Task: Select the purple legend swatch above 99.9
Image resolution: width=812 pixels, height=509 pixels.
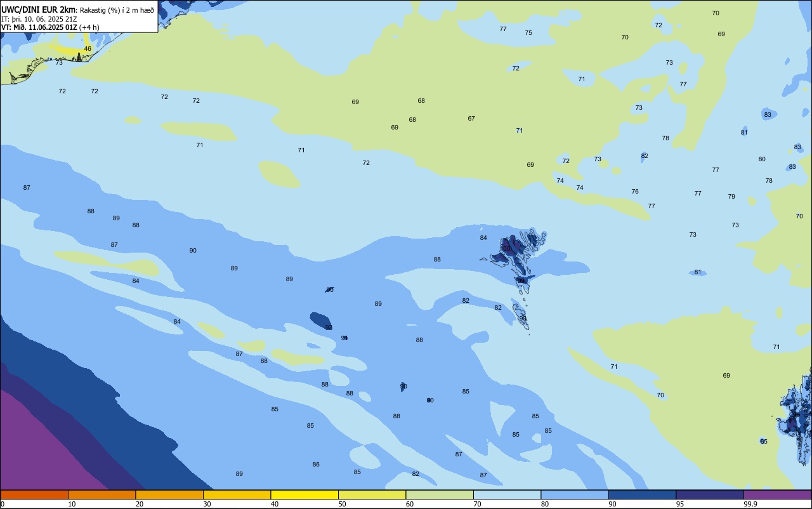Action: coord(777,494)
